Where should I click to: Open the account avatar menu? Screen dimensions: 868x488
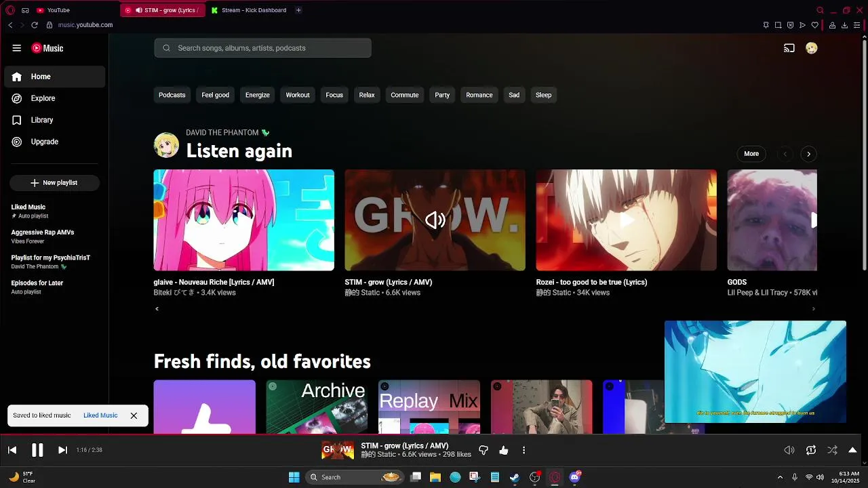pyautogui.click(x=811, y=48)
